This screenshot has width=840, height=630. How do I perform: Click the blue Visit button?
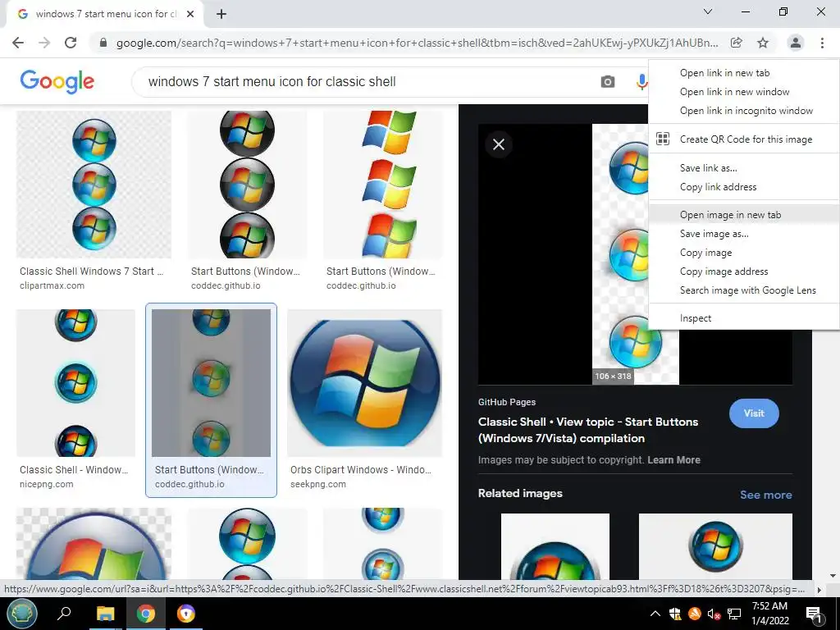(754, 413)
